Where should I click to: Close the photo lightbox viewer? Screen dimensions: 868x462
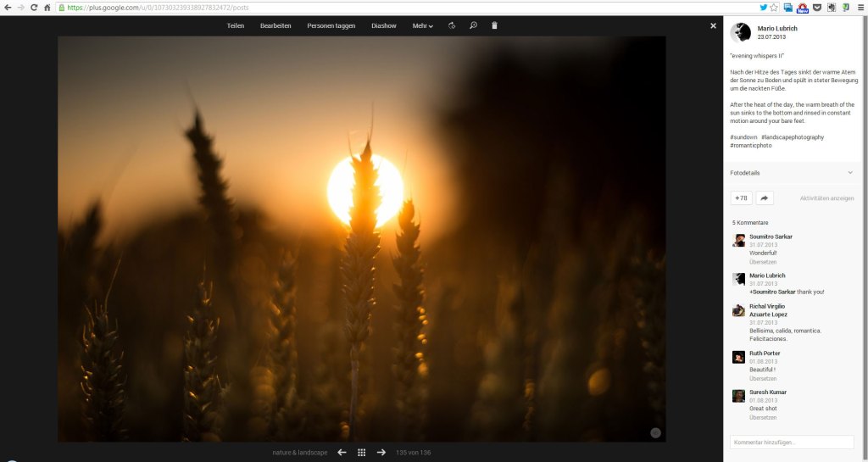[713, 26]
